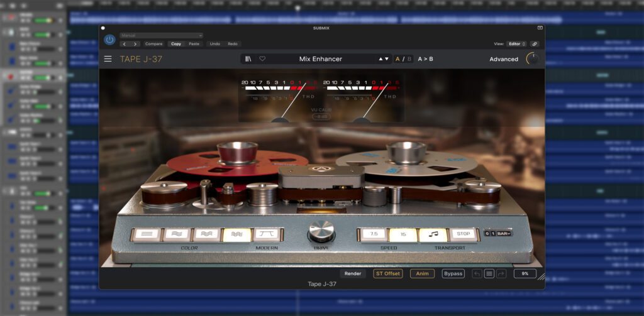Viewport: 644px width, 316px height.
Task: Click the output knob beside Advanced
Action: click(533, 59)
